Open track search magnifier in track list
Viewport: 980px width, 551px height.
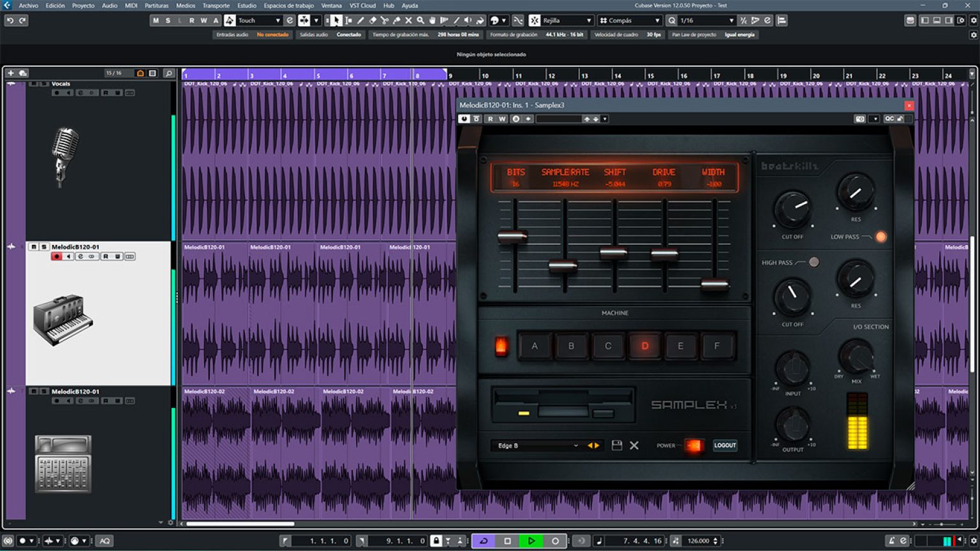tap(168, 73)
